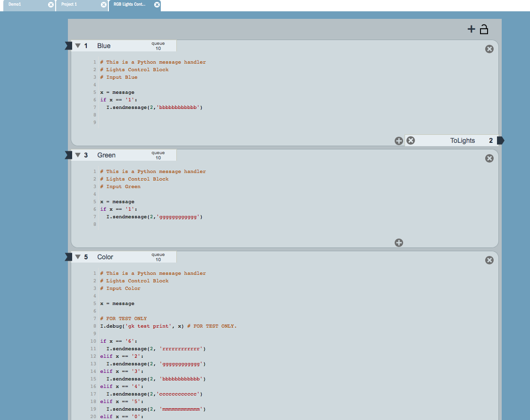Image resolution: width=530 pixels, height=420 pixels.
Task: Click the 'rrrrrrrrrrrr' string in Color code
Action: 181,349
